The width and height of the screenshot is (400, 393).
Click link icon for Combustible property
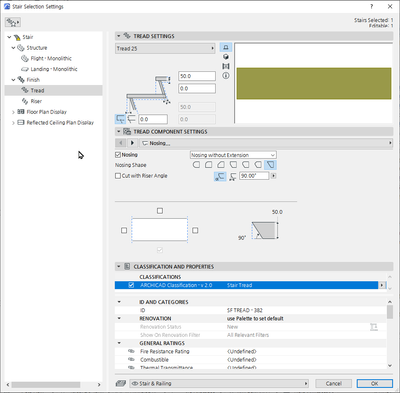pyautogui.click(x=131, y=360)
